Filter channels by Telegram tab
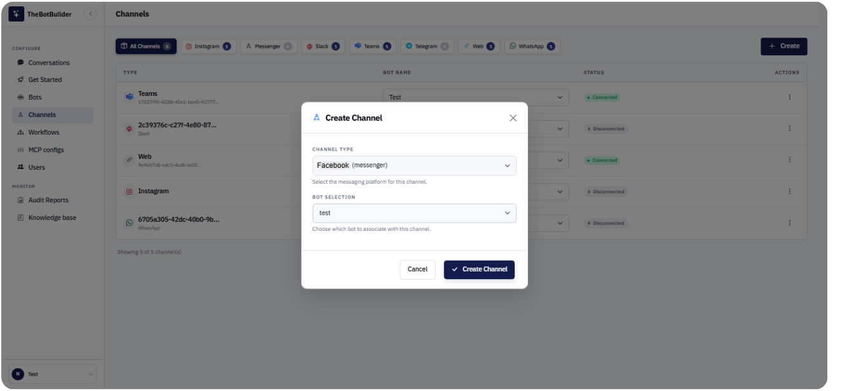The image size is (868, 391). point(428,46)
